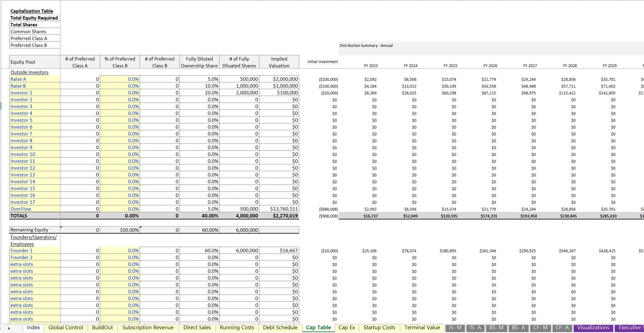Select the Running Costs tab
This screenshot has height=333, width=644.
coord(237,328)
